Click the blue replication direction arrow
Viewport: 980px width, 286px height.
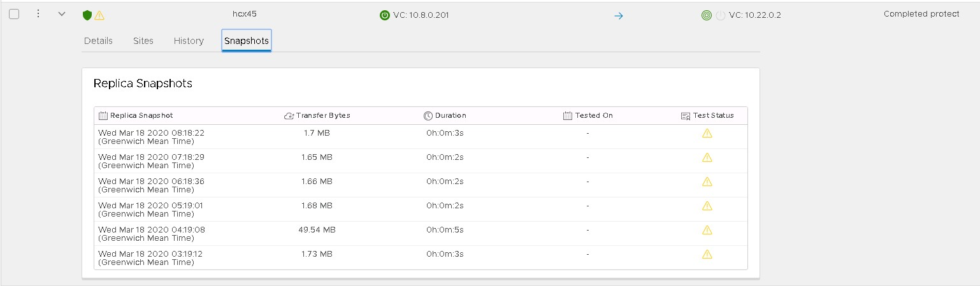618,15
